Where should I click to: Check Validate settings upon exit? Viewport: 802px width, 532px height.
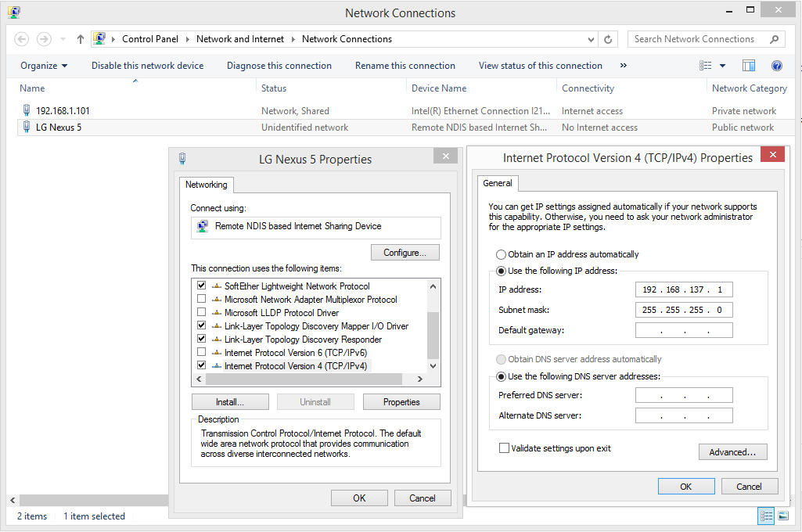[504, 448]
